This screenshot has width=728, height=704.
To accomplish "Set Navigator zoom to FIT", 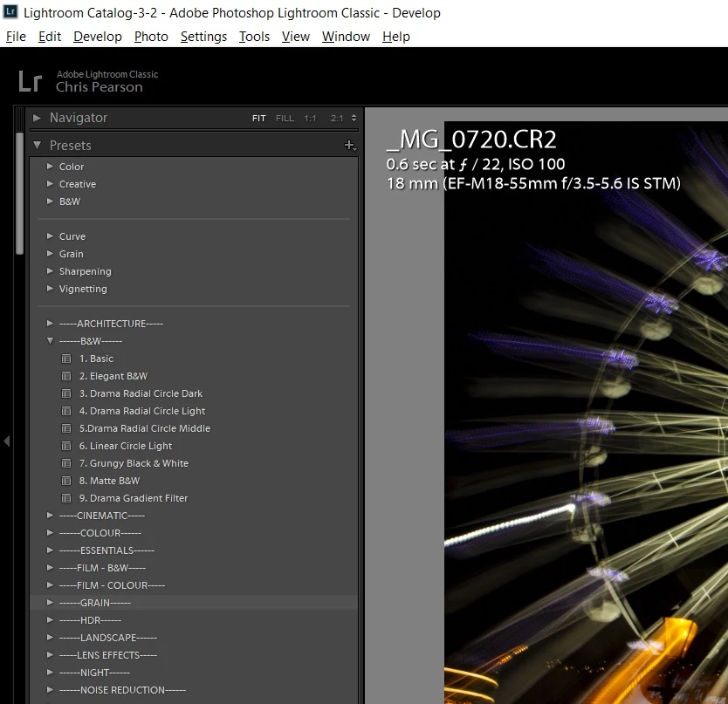I will [x=258, y=119].
